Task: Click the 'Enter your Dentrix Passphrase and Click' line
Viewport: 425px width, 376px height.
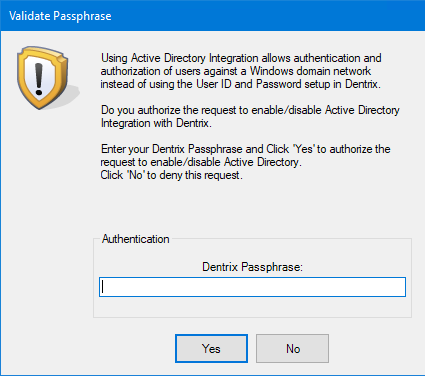Action: (245, 149)
